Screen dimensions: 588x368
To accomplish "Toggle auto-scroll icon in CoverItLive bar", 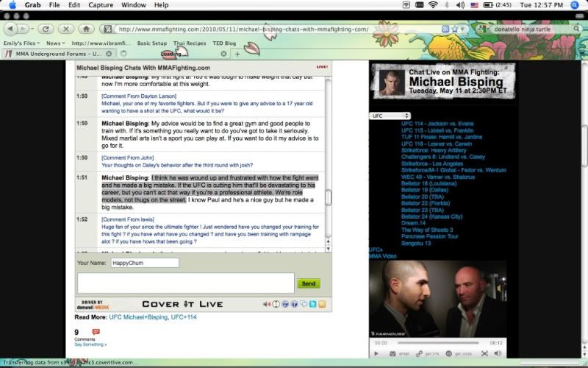I will [276, 304].
